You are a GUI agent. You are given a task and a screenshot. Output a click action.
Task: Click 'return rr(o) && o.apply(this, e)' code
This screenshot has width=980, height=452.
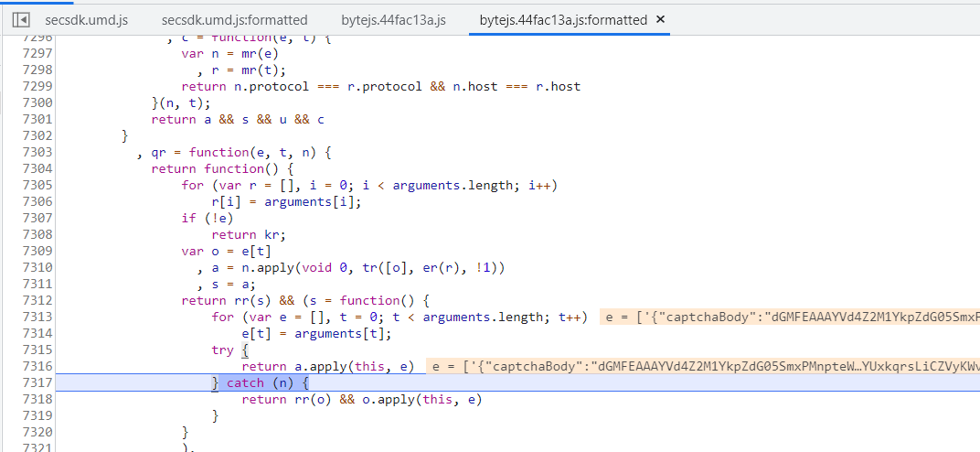tap(362, 400)
